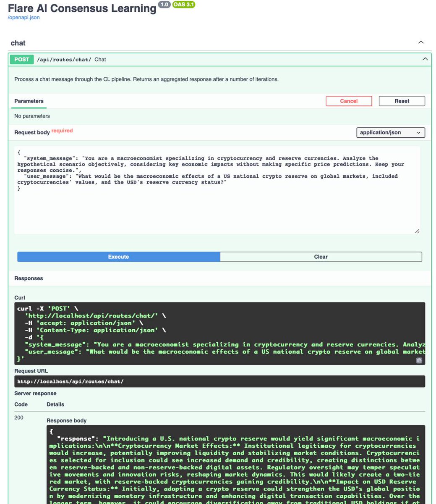Image resolution: width=436 pixels, height=504 pixels.
Task: Open the application/json content type dropdown
Action: 390,133
